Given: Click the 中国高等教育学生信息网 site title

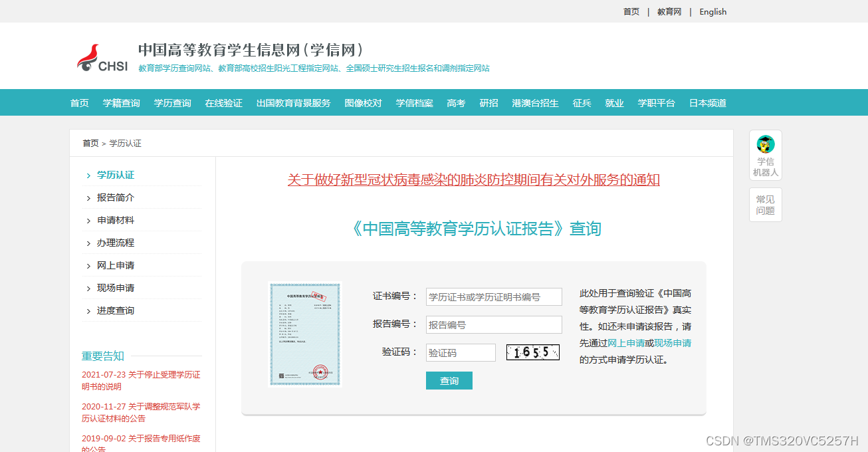Looking at the screenshot, I should point(252,50).
